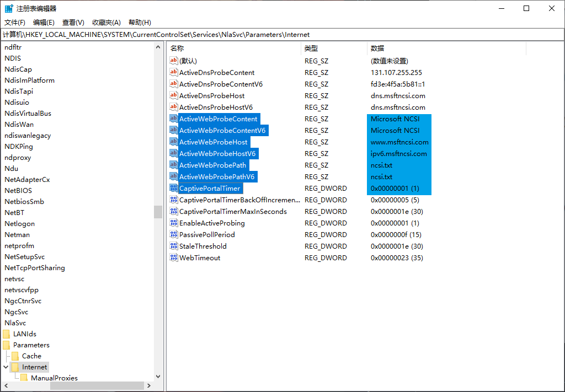The image size is (565, 392).
Task: Select the NDIS key in the tree
Action: 13,58
